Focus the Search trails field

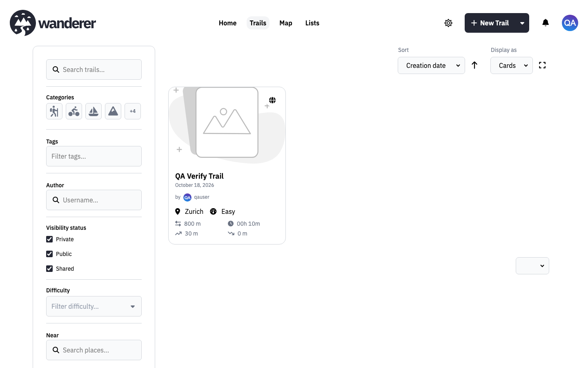click(x=94, y=70)
